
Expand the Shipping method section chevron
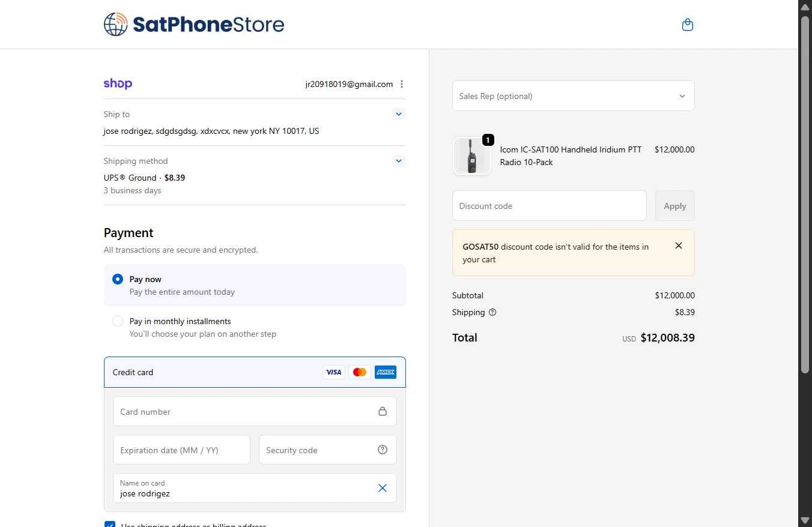398,160
